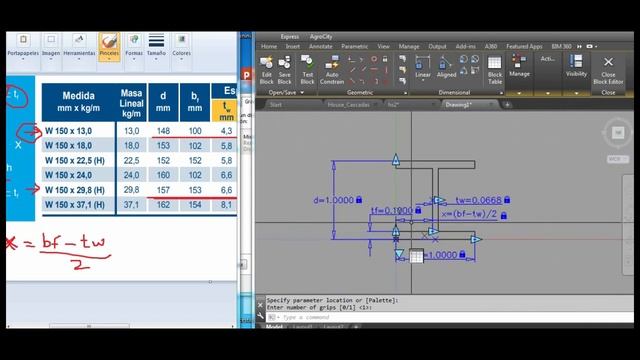Open the Express ribbon tab

point(289,37)
